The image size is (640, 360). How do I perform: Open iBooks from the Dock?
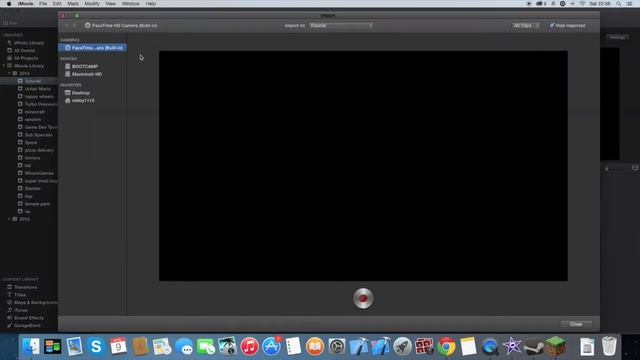pos(315,347)
